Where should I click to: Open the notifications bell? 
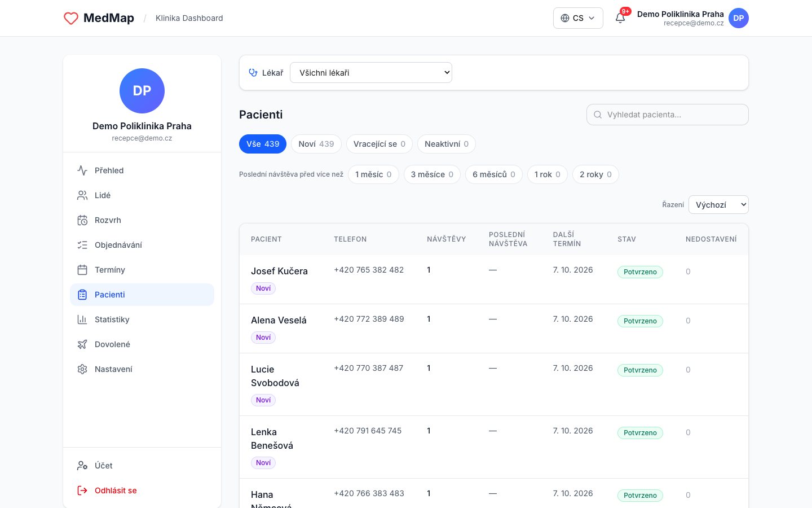(x=620, y=18)
